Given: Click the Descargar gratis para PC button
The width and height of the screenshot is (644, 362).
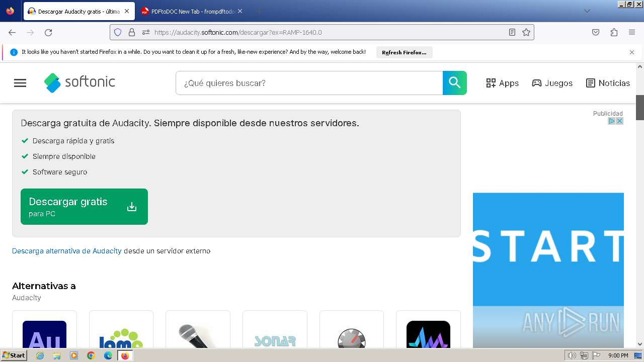Looking at the screenshot, I should click(84, 207).
